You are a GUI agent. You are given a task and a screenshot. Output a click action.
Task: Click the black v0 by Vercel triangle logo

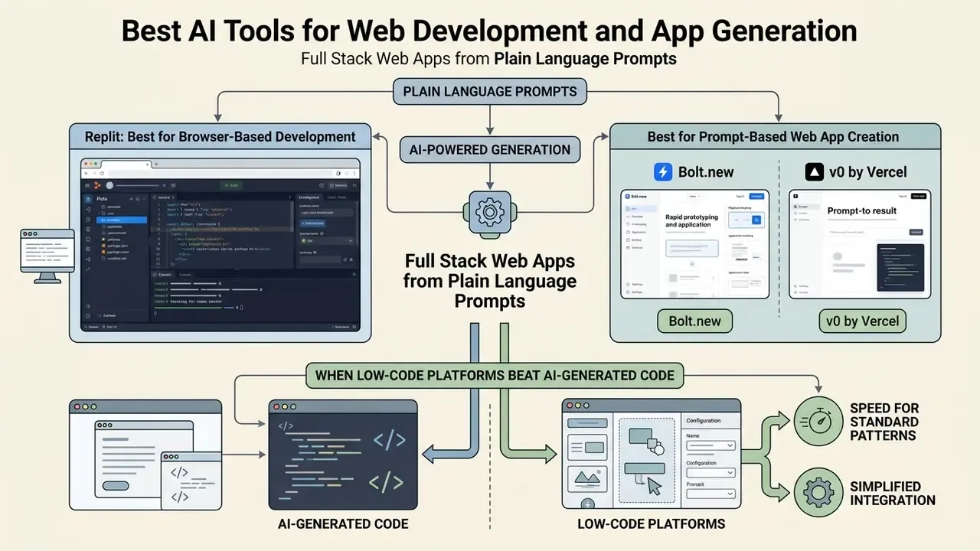click(x=814, y=171)
